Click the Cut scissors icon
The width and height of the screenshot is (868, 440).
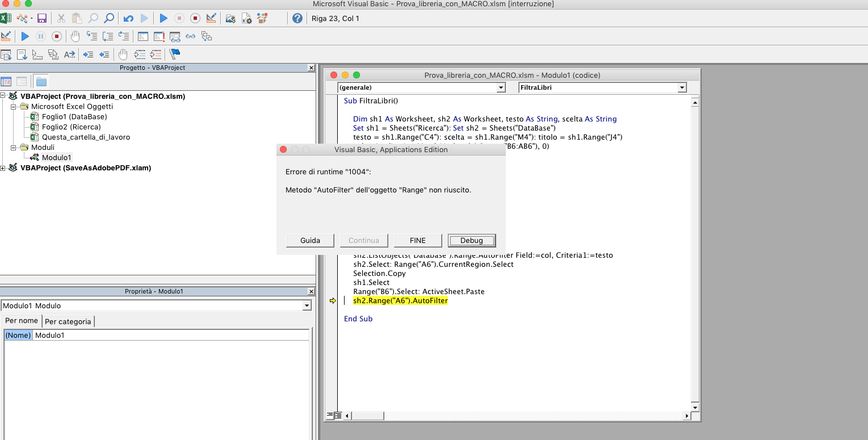[x=61, y=18]
